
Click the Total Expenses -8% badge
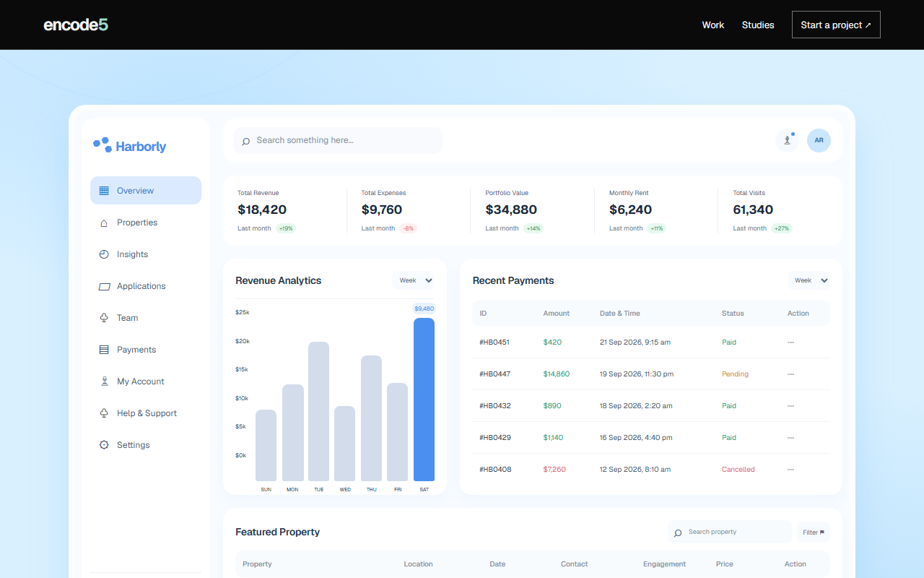[x=408, y=228]
